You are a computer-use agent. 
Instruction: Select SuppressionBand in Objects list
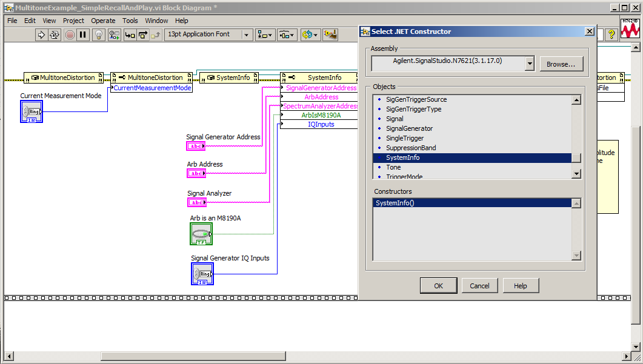pos(411,148)
